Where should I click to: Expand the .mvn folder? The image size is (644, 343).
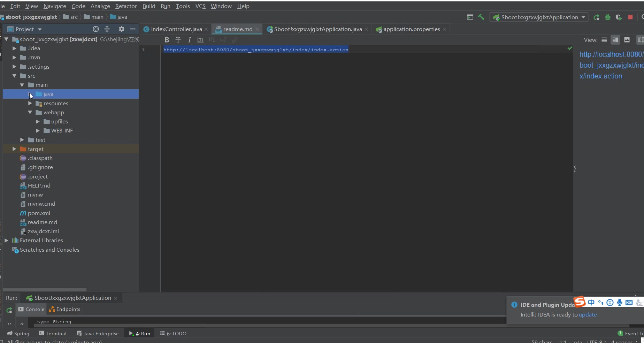[x=14, y=57]
